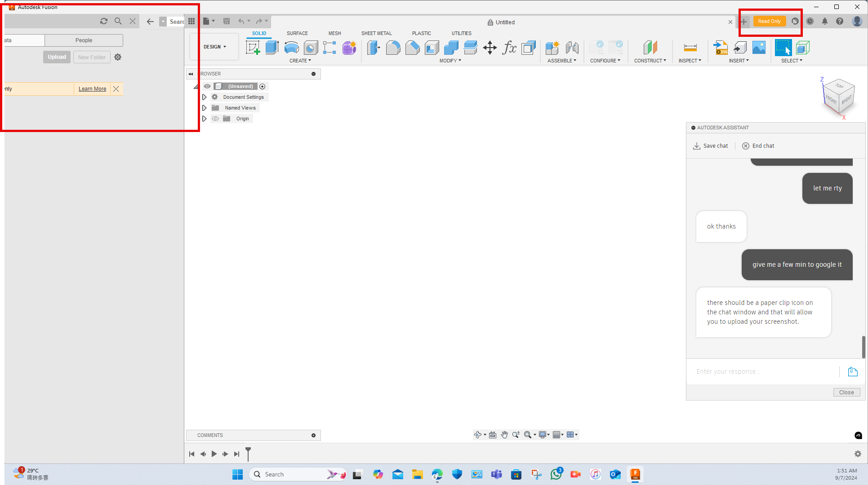Open the SHEET METAL tab
Screen dimensions: 868x485
376,33
